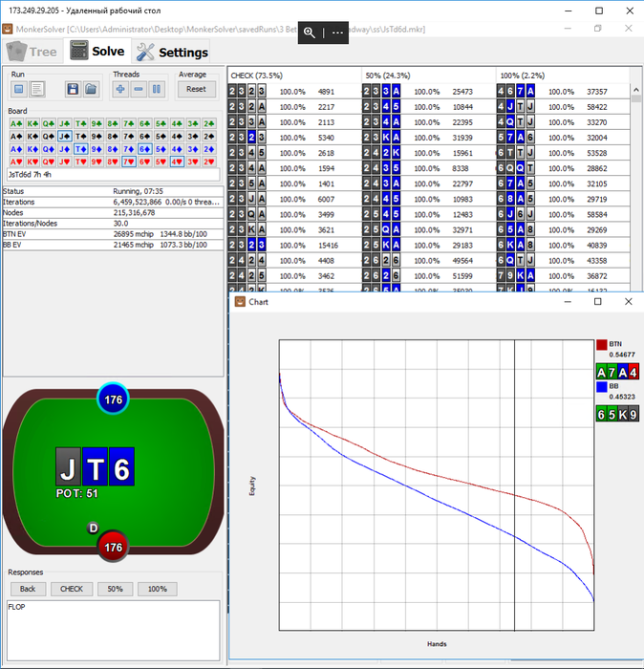The image size is (644, 669).
Task: Select the 2626 hand with EV 49564
Action: [x=429, y=260]
